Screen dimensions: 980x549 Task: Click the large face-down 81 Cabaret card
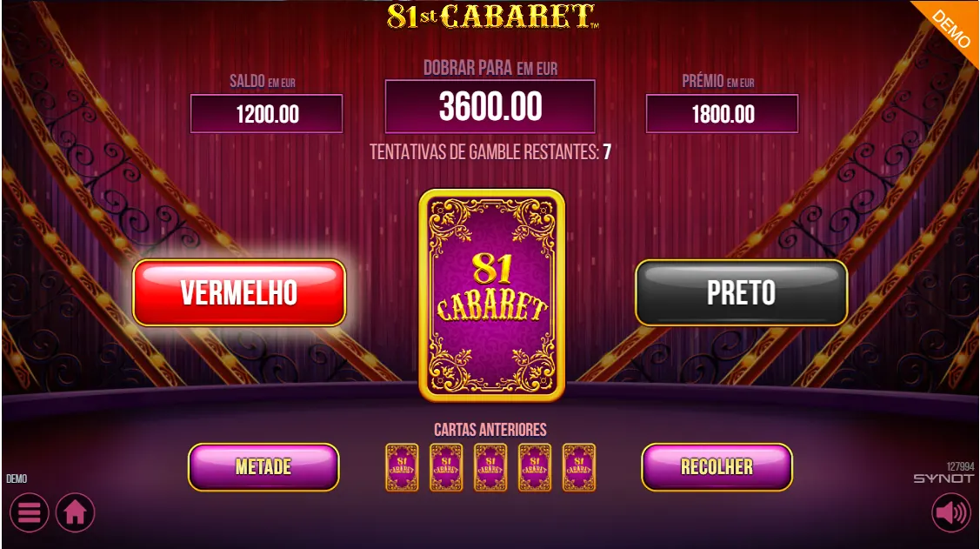pos(492,295)
